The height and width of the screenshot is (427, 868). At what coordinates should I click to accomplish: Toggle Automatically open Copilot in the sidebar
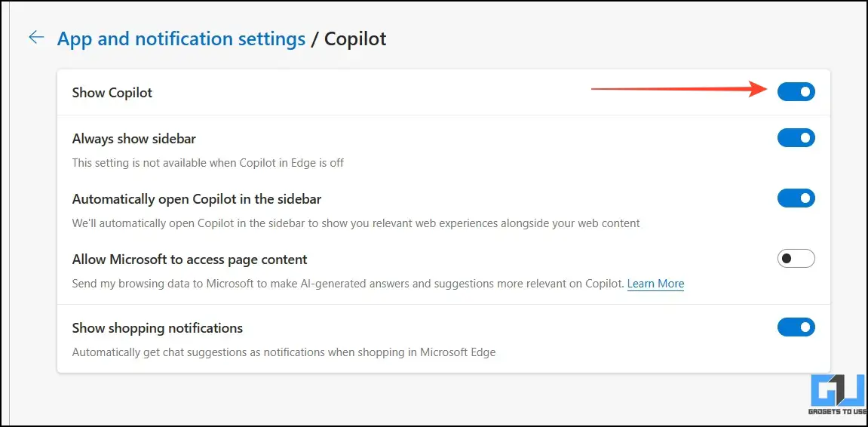[x=796, y=198]
